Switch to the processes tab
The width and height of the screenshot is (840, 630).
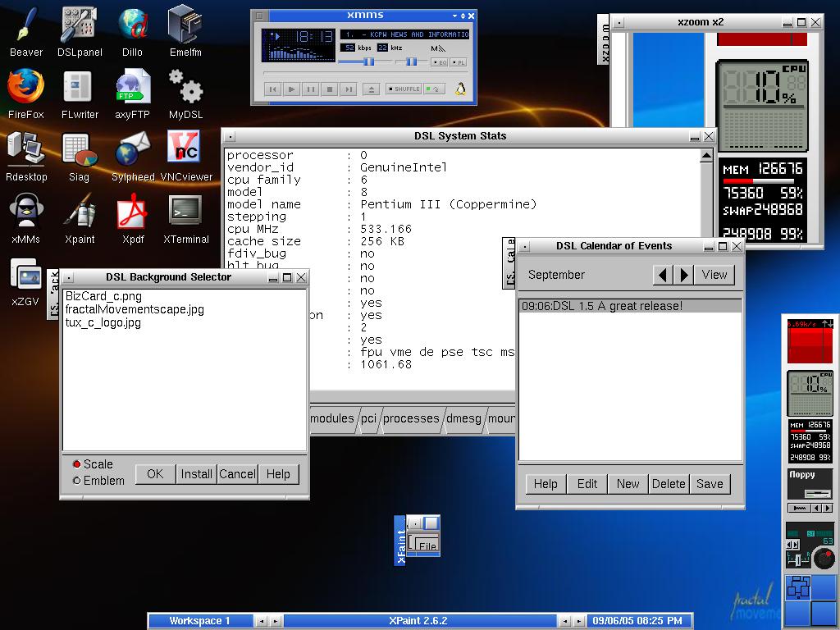(411, 418)
